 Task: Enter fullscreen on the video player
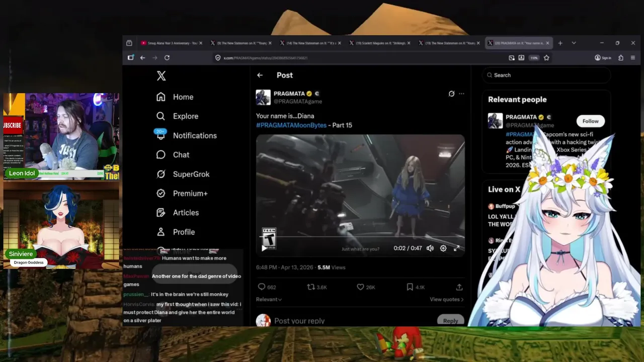(456, 248)
